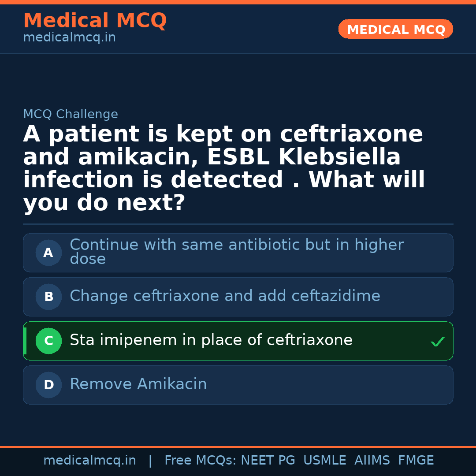Viewport: 476px width, 476px height.
Task: Select the B letter circle
Action: pos(48,297)
